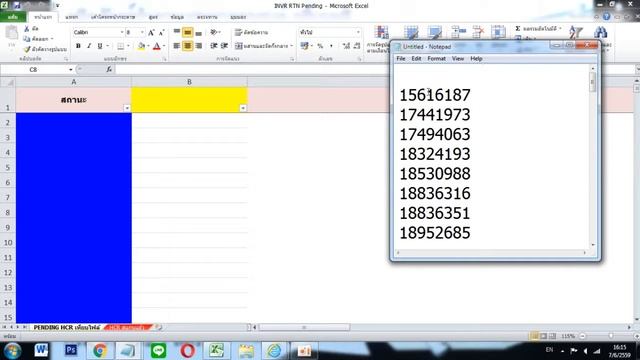Open the number format dropdown

pos(358,32)
